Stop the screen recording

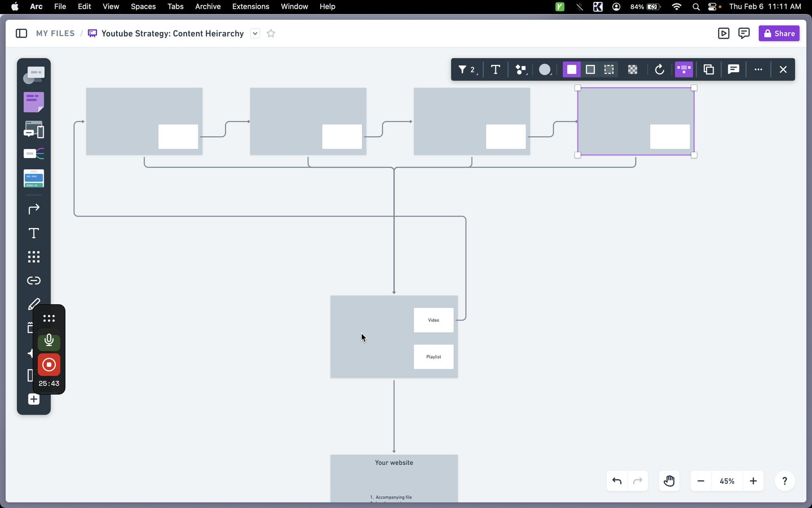click(x=49, y=365)
